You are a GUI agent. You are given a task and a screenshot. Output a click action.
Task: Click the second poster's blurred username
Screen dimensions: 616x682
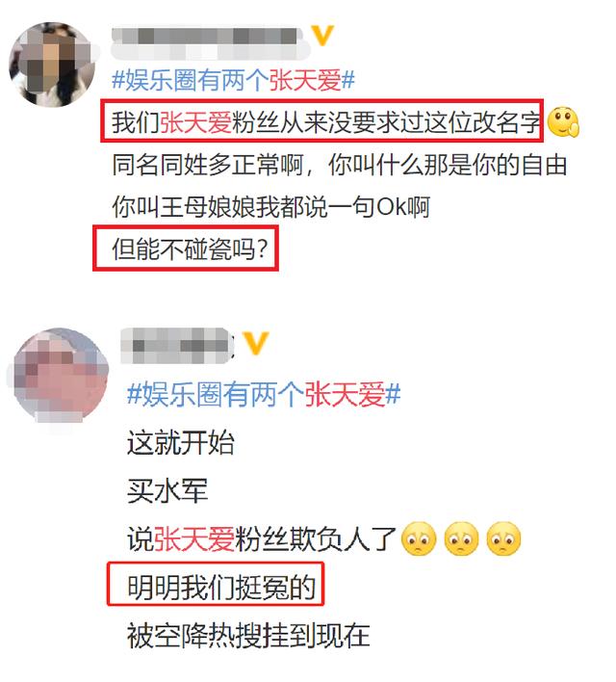coord(178,346)
